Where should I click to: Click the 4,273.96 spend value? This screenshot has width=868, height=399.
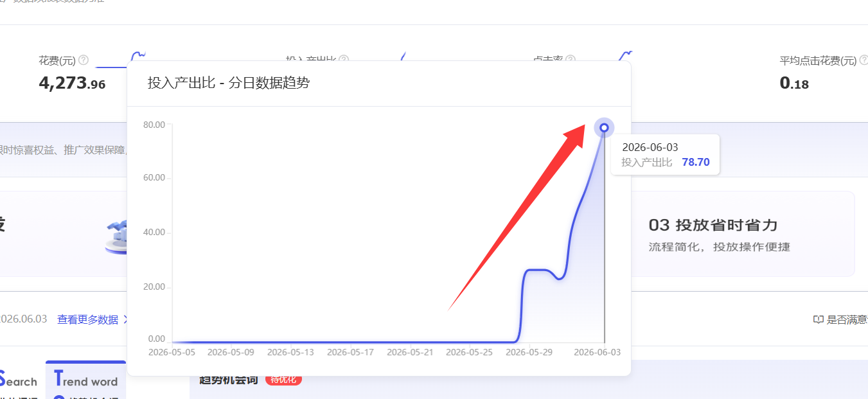pyautogui.click(x=72, y=83)
